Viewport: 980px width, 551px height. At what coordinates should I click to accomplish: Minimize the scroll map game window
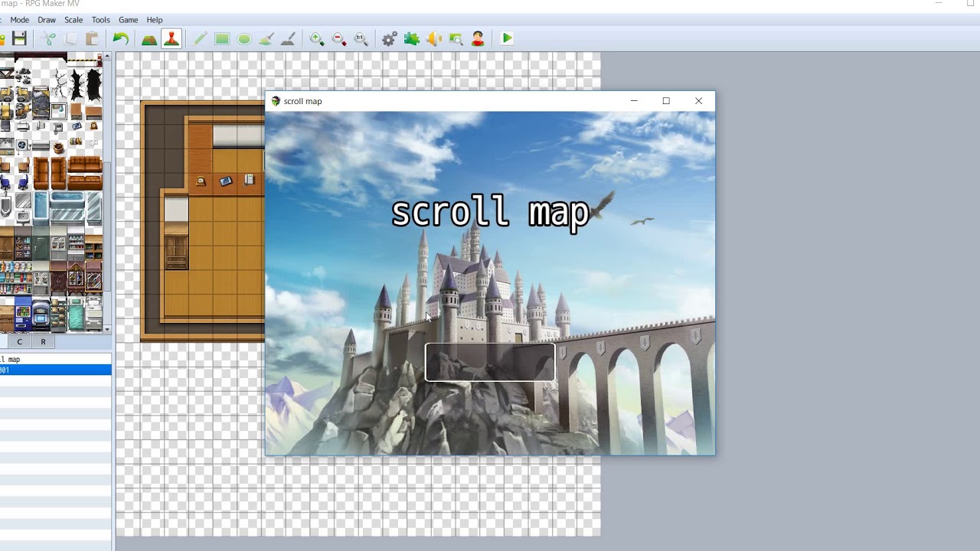pyautogui.click(x=634, y=101)
